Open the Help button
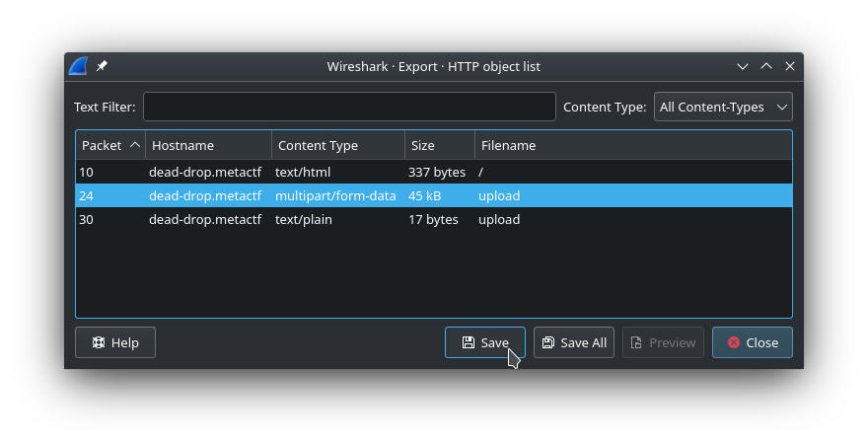 (114, 342)
